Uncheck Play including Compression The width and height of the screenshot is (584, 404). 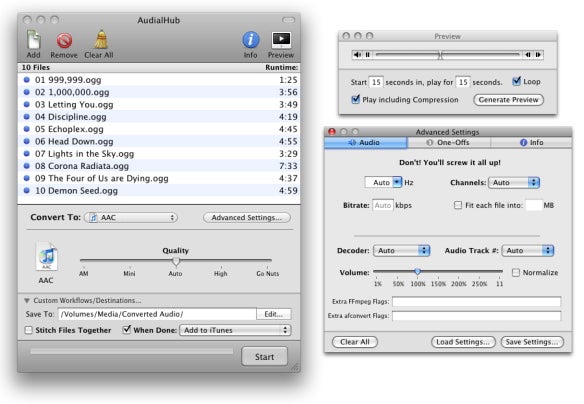(356, 99)
